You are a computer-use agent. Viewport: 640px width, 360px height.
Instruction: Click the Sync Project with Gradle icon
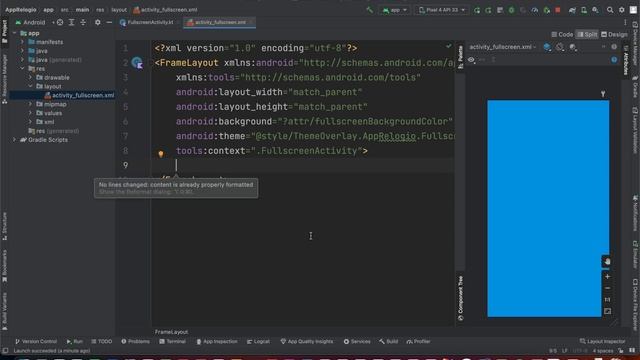point(572,10)
